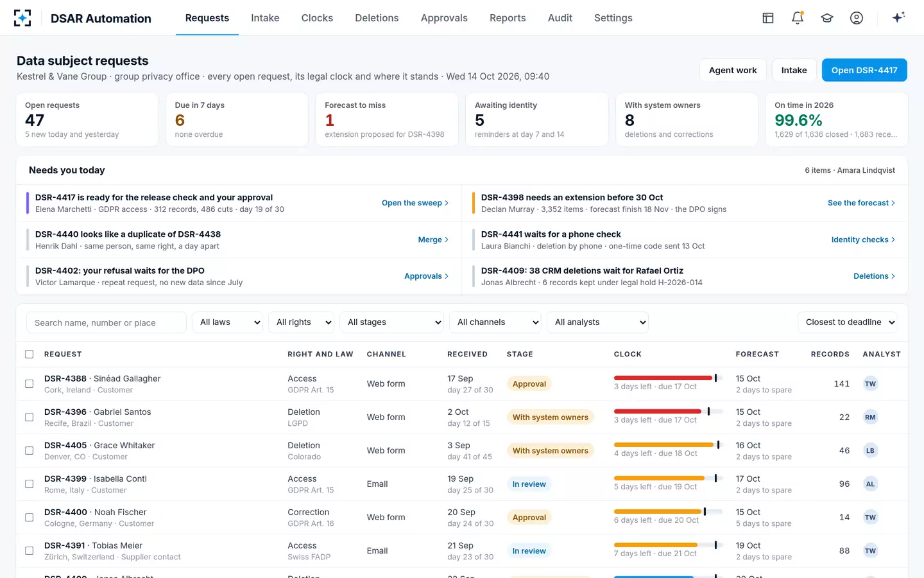Click With system owners badge on DSR-4396
Screen dimensions: 924x578
click(x=551, y=417)
